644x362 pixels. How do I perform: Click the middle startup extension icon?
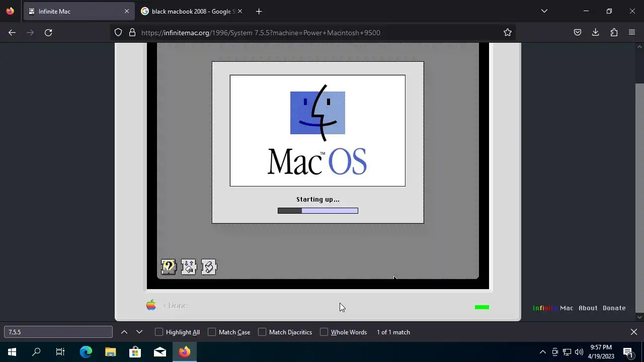coord(188,267)
